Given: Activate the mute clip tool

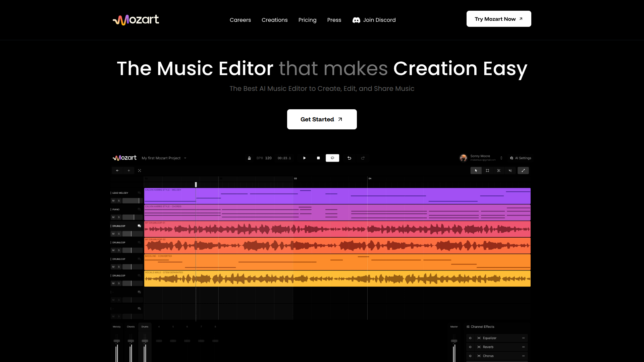Looking at the screenshot, I should point(510,170).
